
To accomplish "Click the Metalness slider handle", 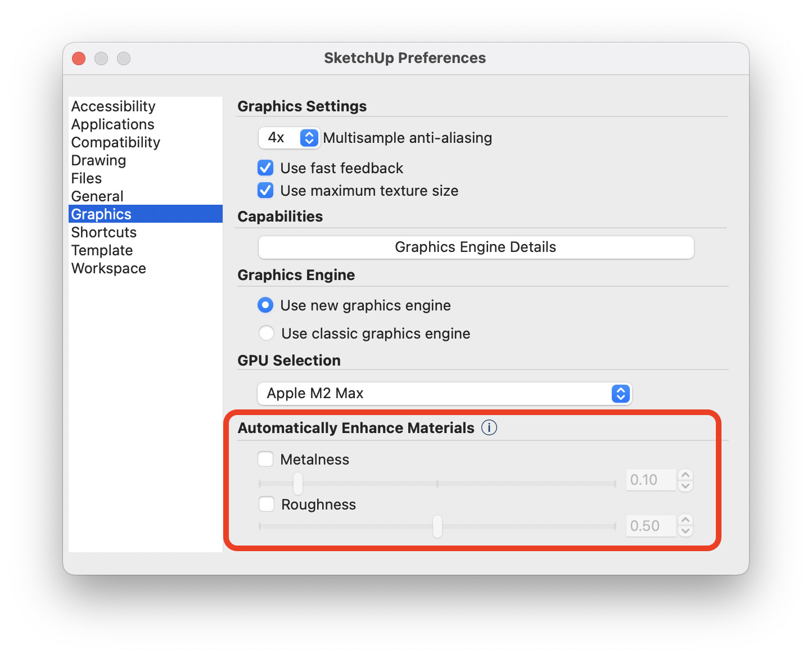I will [x=298, y=483].
